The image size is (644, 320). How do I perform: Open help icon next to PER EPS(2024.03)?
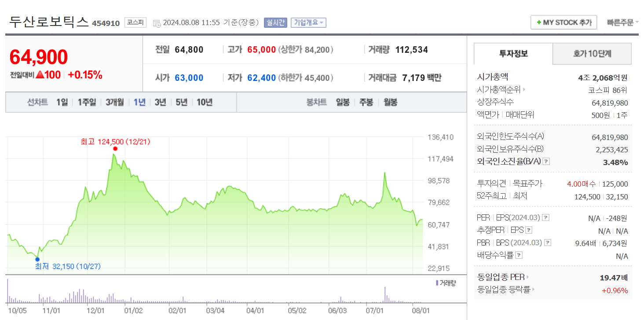point(546,217)
